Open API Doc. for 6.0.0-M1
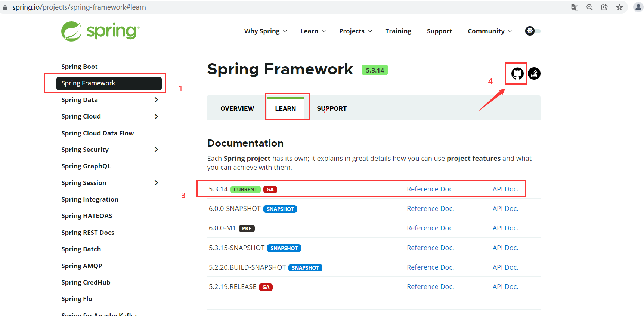 click(505, 228)
